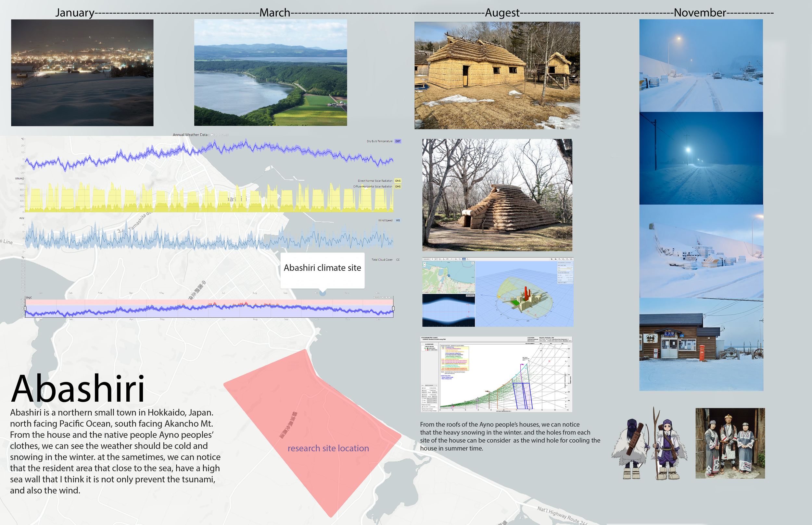Click the Abashiri climate site popup label
This screenshot has height=525, width=812.
(x=322, y=268)
